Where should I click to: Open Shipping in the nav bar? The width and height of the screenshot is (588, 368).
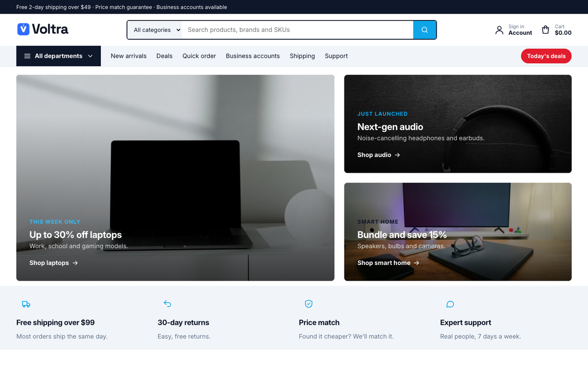tap(302, 56)
